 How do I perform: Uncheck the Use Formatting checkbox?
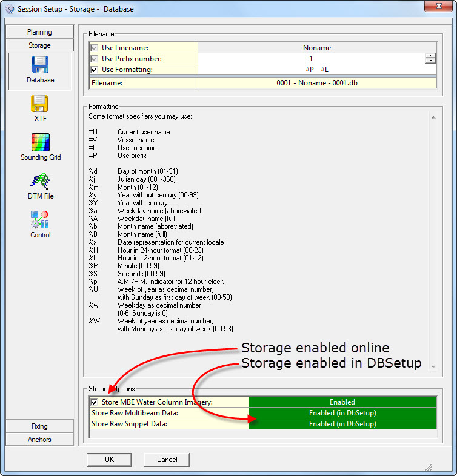click(94, 70)
